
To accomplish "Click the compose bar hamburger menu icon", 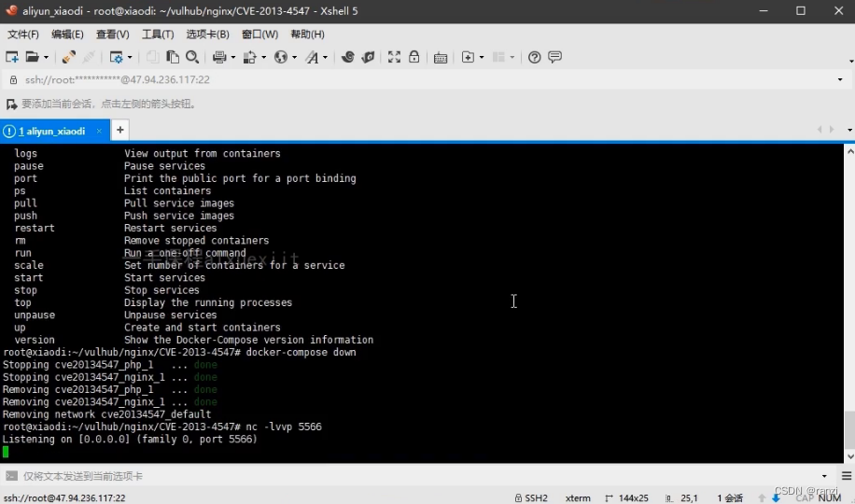I will tap(847, 476).
